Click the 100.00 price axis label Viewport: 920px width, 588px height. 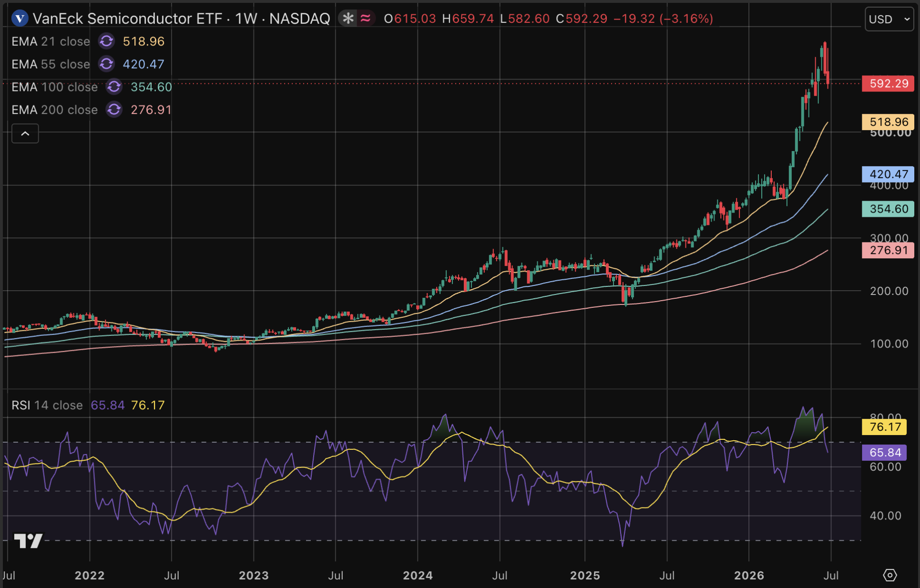889,344
